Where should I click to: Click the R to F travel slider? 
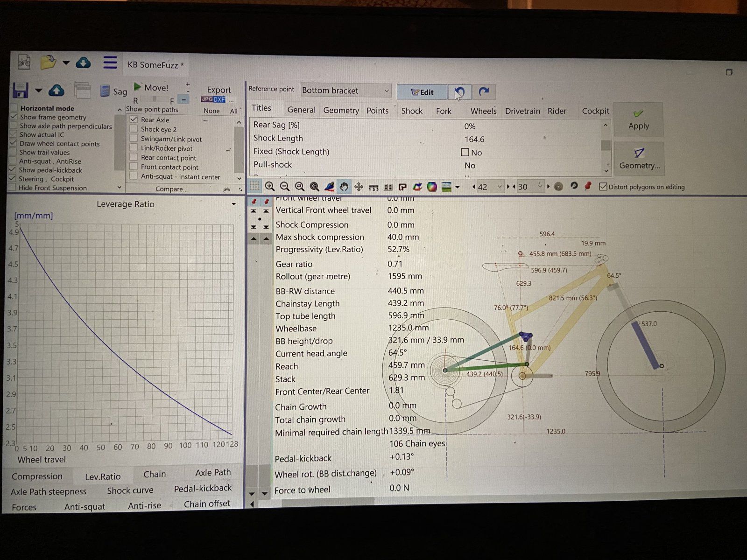[x=155, y=100]
